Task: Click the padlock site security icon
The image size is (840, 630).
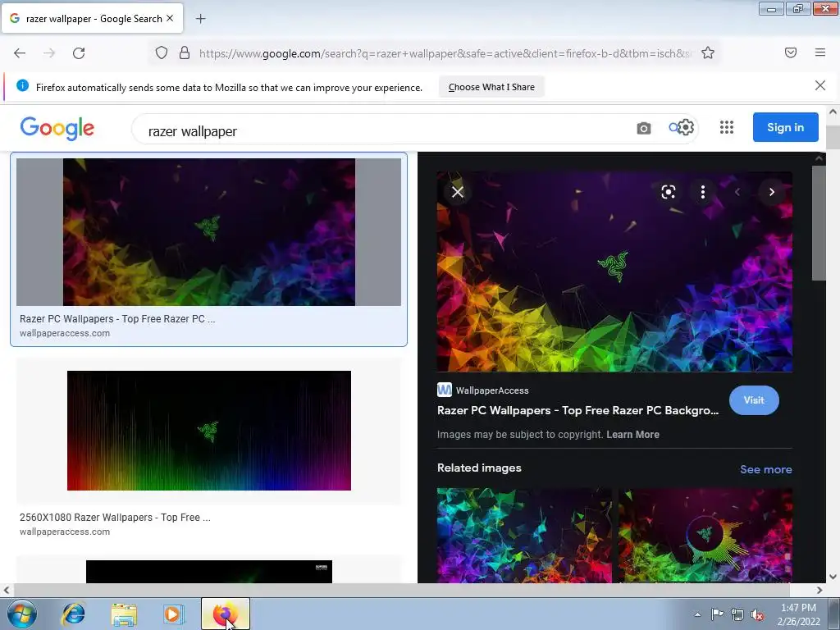Action: click(x=185, y=53)
